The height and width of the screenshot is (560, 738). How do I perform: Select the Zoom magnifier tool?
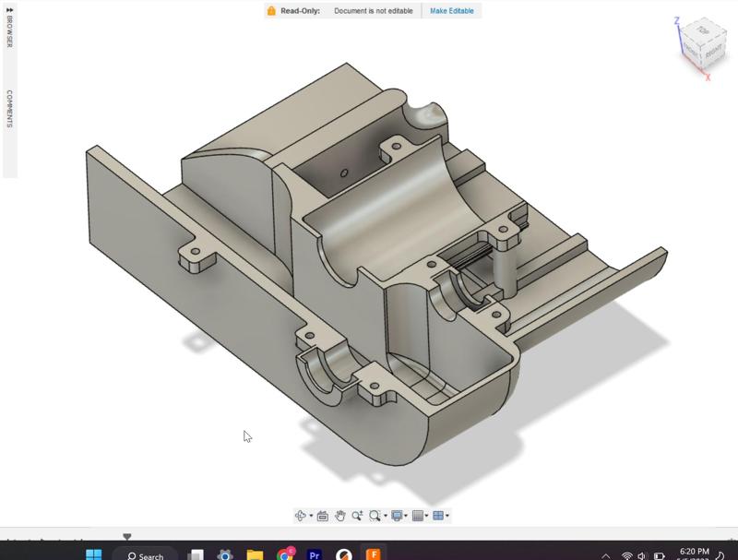[357, 516]
